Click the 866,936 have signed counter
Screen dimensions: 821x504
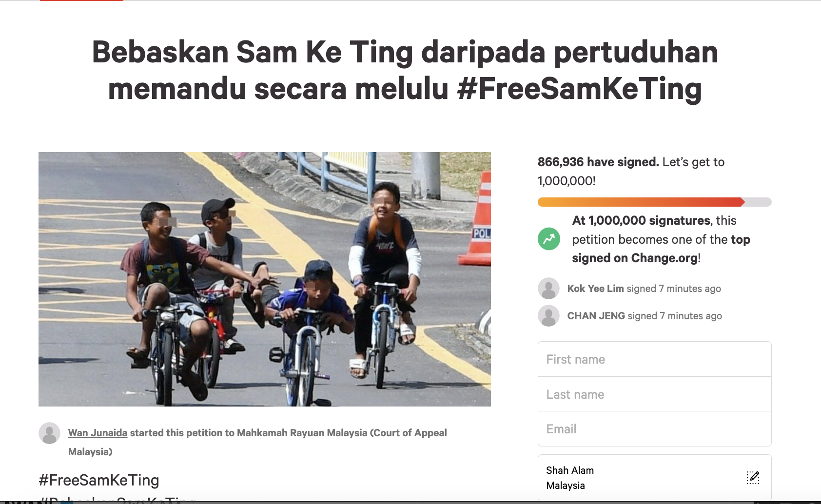[x=598, y=162]
